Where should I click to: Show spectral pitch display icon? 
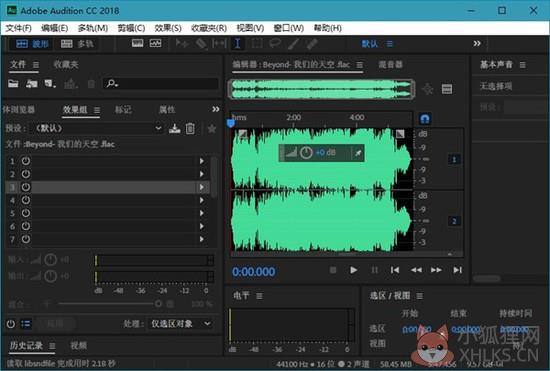[x=155, y=43]
